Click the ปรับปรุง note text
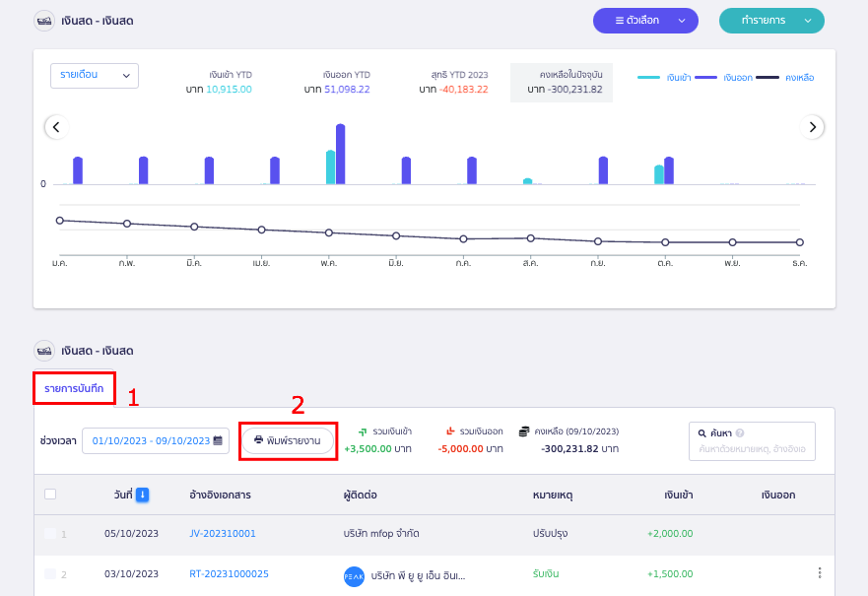The image size is (868, 596). [x=550, y=534]
